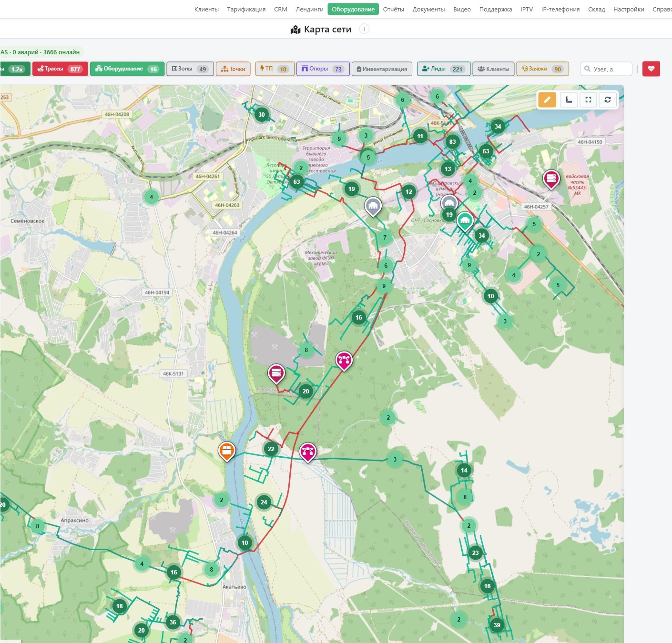672x643 pixels.
Task: Open cluster 24 on the map
Action: click(264, 502)
